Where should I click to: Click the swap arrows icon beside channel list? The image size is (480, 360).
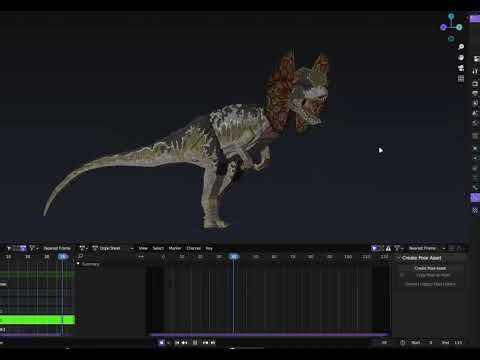click(141, 256)
